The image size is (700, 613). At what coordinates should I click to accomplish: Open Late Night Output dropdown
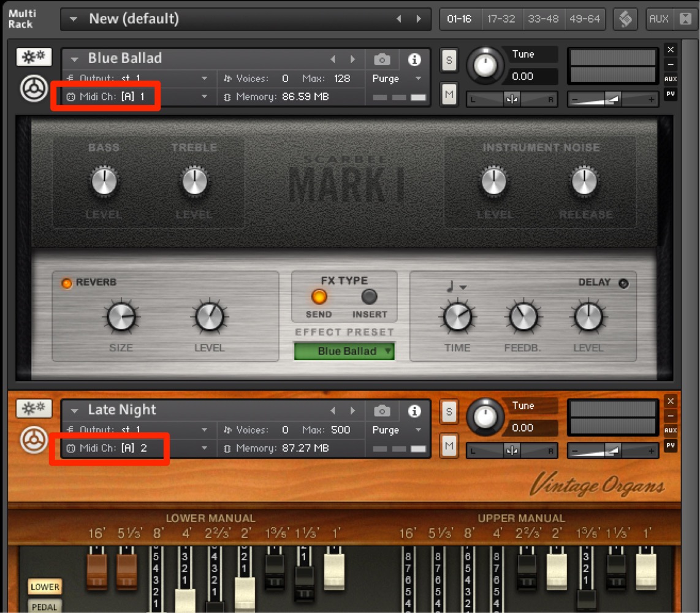(204, 430)
